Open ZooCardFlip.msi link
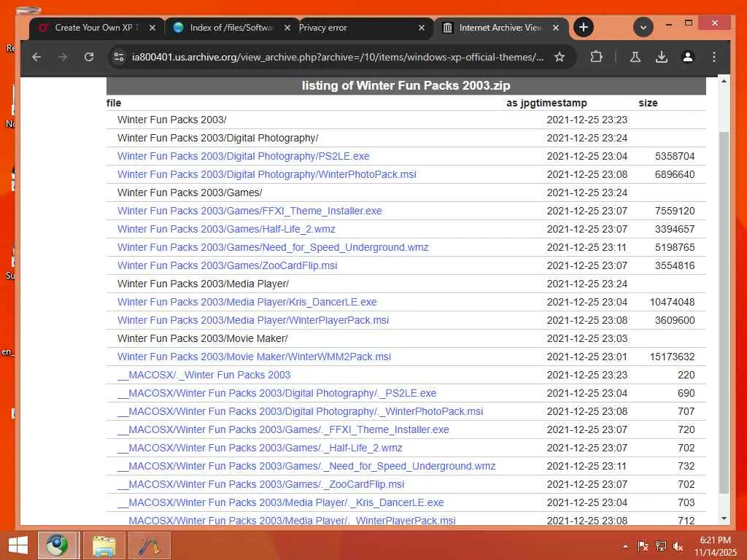The width and height of the screenshot is (747, 560). [x=228, y=265]
